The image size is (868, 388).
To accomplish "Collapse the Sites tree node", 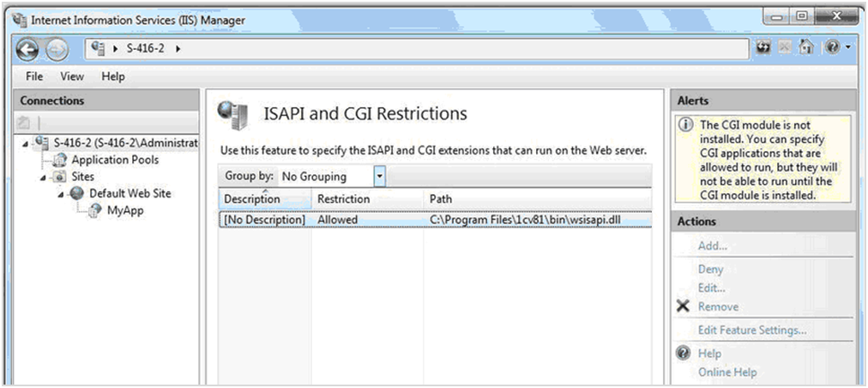I will [41, 177].
